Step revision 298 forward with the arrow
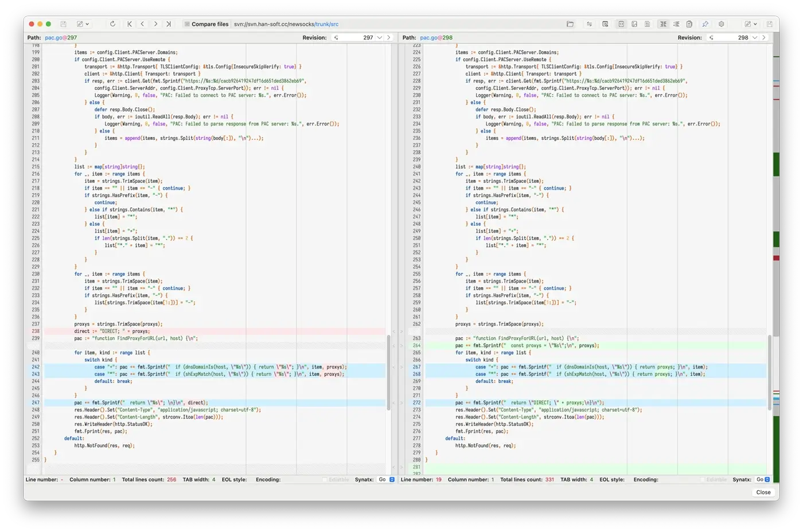This screenshot has width=803, height=532. pos(765,37)
